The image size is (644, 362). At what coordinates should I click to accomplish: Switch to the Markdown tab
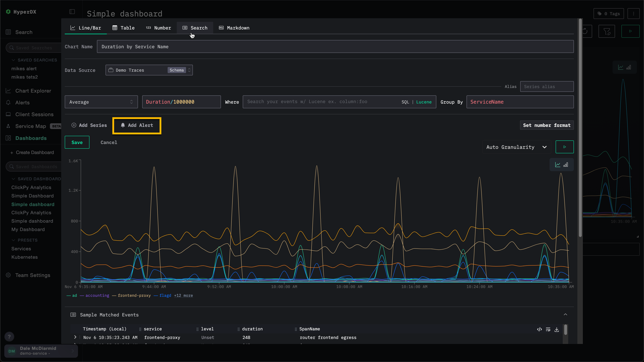234,28
